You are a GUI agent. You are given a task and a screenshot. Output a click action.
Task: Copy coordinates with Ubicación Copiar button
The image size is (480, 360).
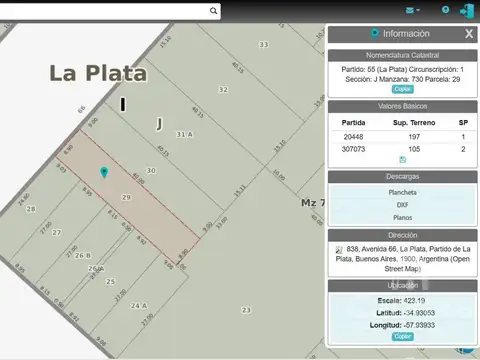pos(403,336)
